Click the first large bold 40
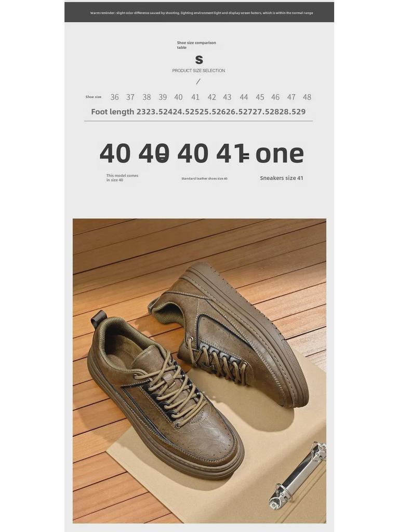This screenshot has width=399, height=532. [x=115, y=154]
